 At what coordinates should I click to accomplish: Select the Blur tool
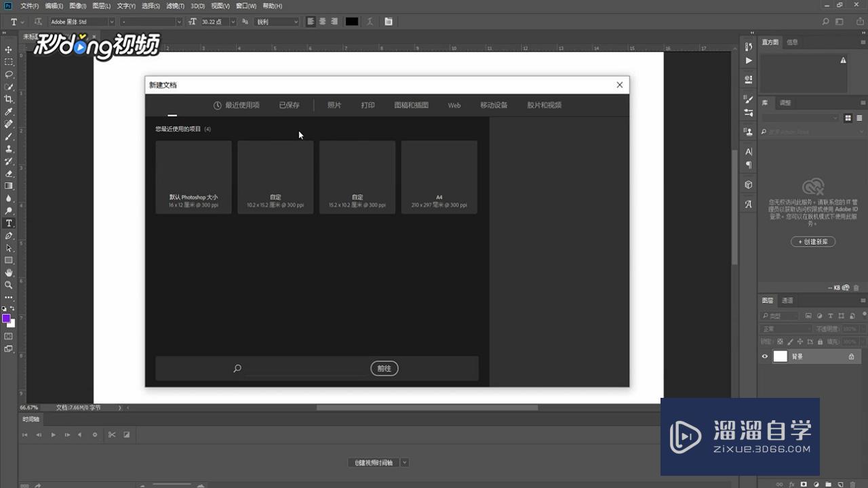point(9,199)
